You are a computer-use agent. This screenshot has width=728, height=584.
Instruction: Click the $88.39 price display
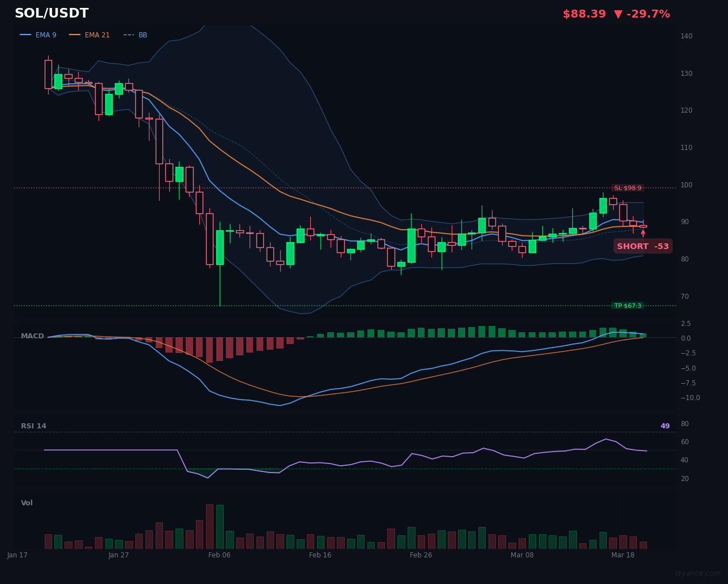584,14
